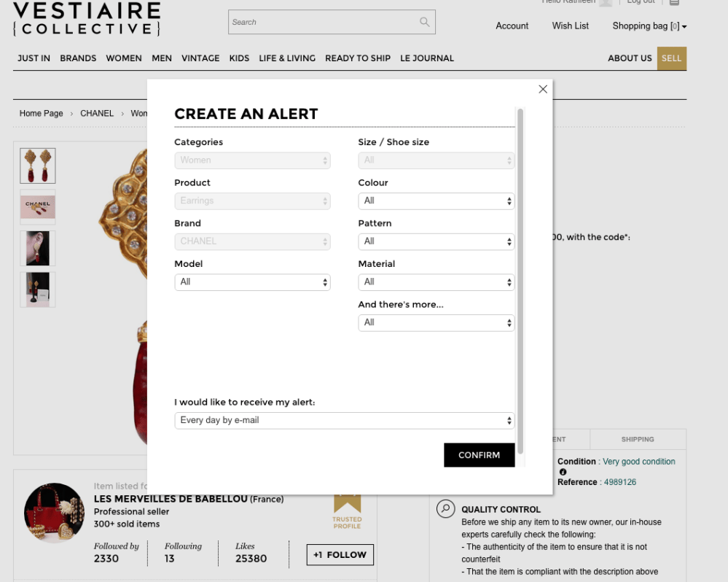Go to CHANEL breadcrumb
This screenshot has width=728, height=582.
pyautogui.click(x=97, y=113)
